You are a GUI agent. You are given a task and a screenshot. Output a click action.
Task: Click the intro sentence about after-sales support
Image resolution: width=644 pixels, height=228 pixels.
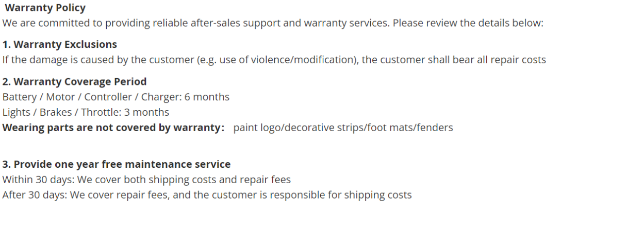pyautogui.click(x=272, y=23)
